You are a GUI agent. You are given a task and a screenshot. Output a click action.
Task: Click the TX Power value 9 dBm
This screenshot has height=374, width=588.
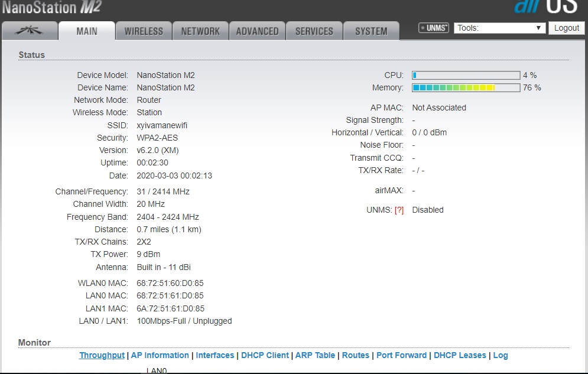click(x=148, y=254)
